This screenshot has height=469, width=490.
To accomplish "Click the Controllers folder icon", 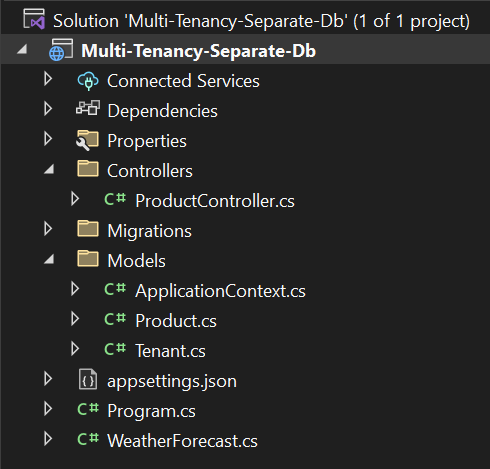I will [88, 168].
